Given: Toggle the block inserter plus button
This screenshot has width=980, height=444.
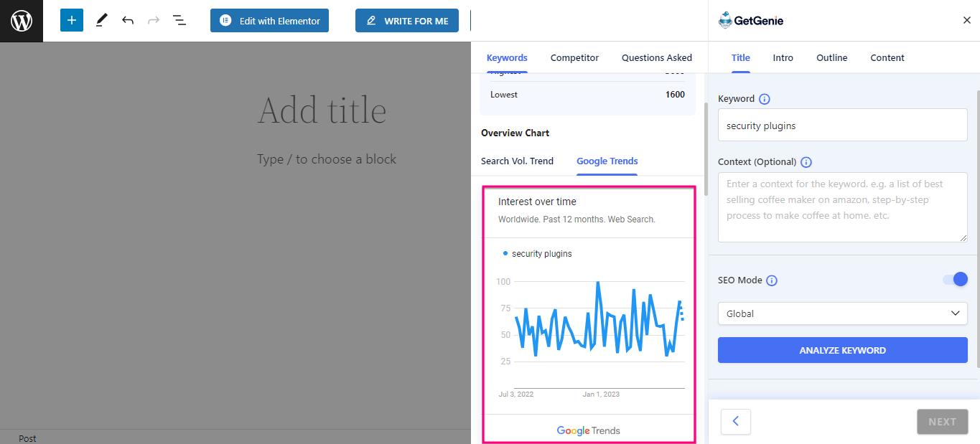Looking at the screenshot, I should pyautogui.click(x=72, y=21).
